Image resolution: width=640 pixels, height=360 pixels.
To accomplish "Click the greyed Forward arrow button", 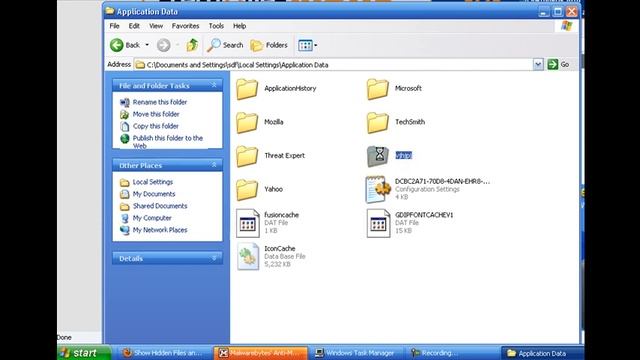I will pos(164,45).
